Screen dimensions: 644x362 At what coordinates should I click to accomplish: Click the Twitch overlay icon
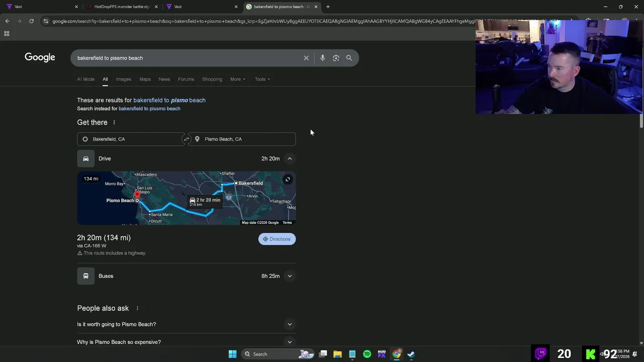(x=541, y=354)
